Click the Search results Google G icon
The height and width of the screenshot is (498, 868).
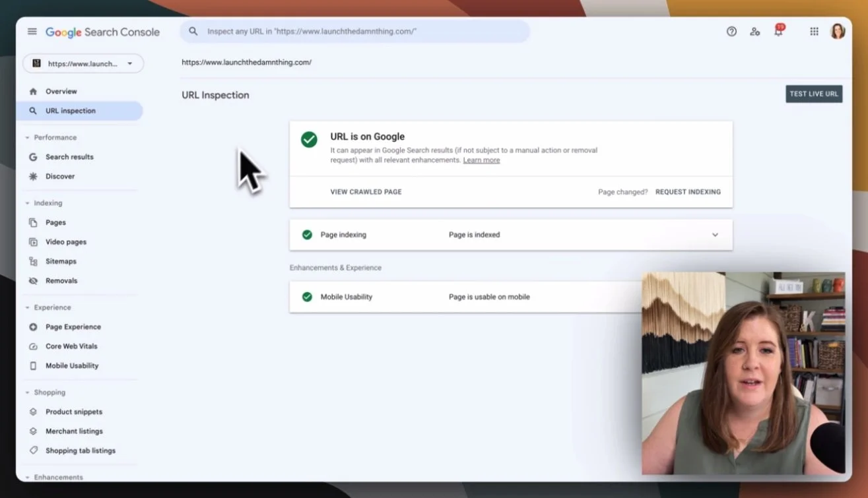[x=33, y=157]
